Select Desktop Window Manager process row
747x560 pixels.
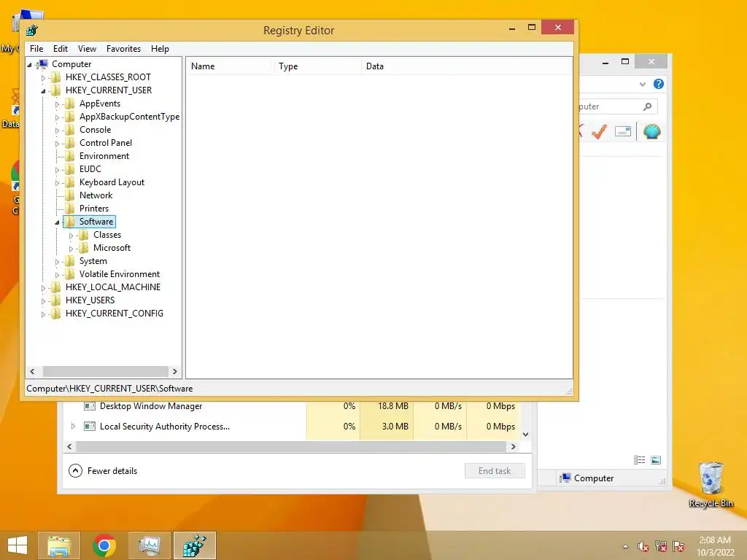pyautogui.click(x=291, y=406)
